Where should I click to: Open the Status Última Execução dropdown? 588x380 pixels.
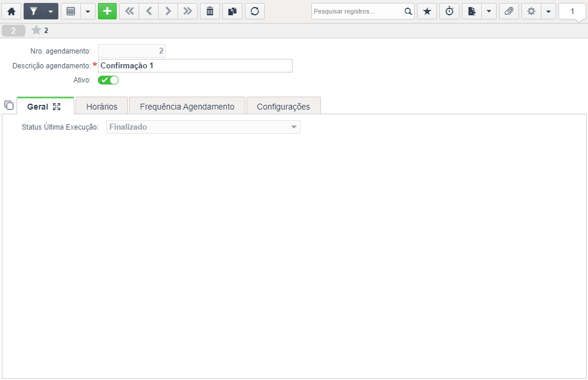pos(203,127)
